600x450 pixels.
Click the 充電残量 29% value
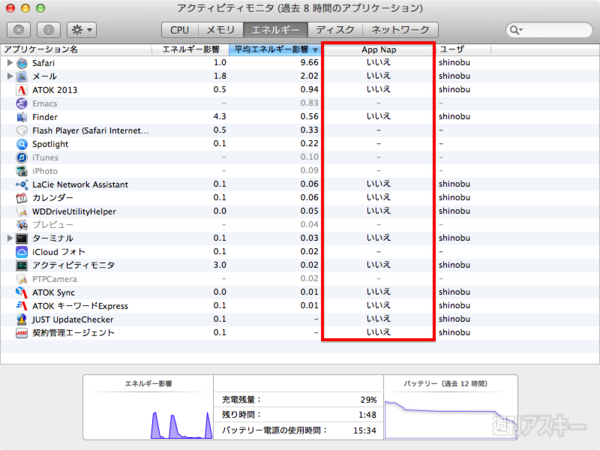(x=368, y=400)
